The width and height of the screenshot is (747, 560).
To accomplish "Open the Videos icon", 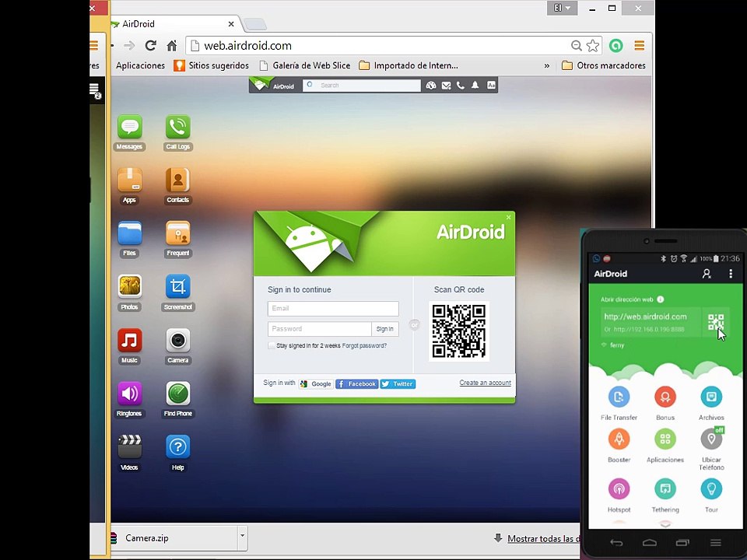I will (130, 447).
